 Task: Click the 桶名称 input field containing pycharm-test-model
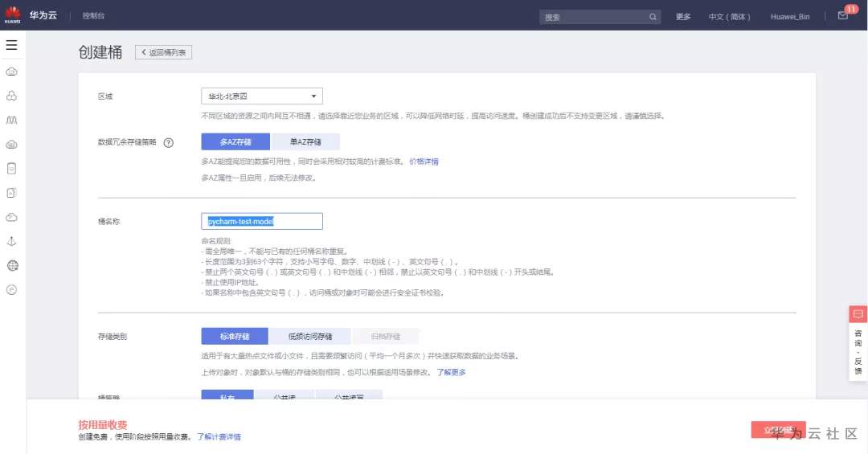[262, 222]
